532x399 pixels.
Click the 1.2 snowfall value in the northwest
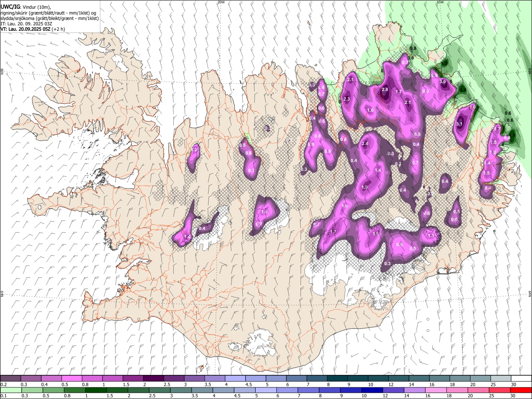195,150
